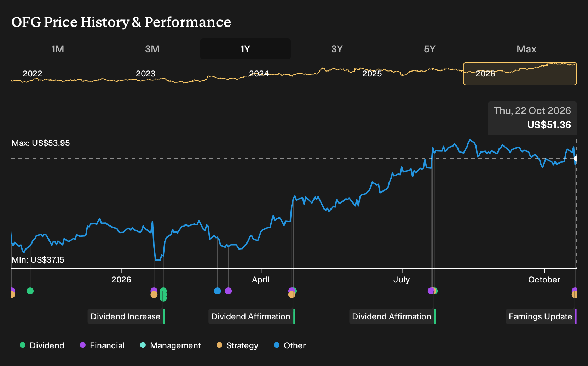Click the orange strategy dot after April

tap(292, 294)
